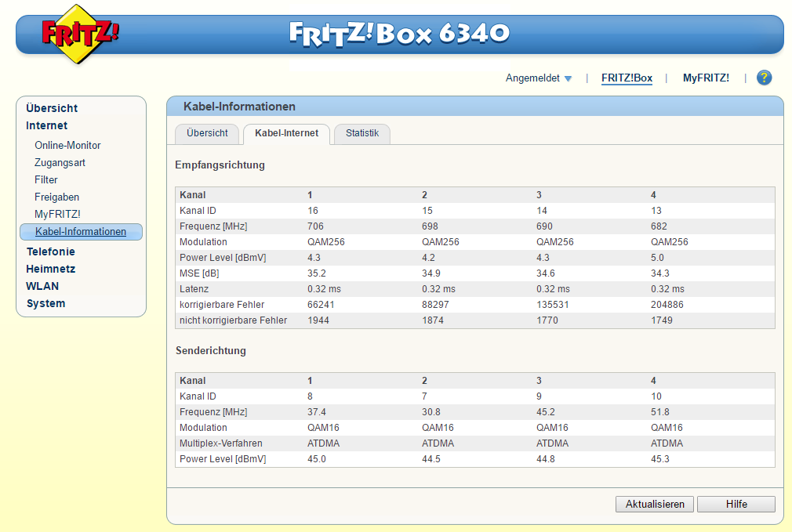Open the Statistik tab

362,133
